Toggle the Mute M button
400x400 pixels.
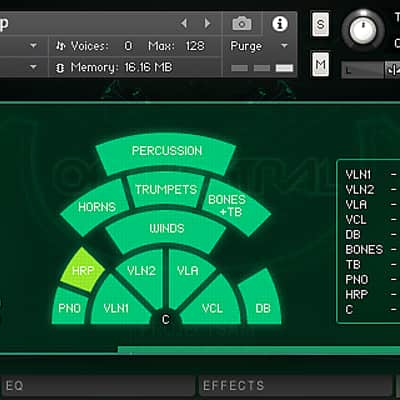(320, 64)
